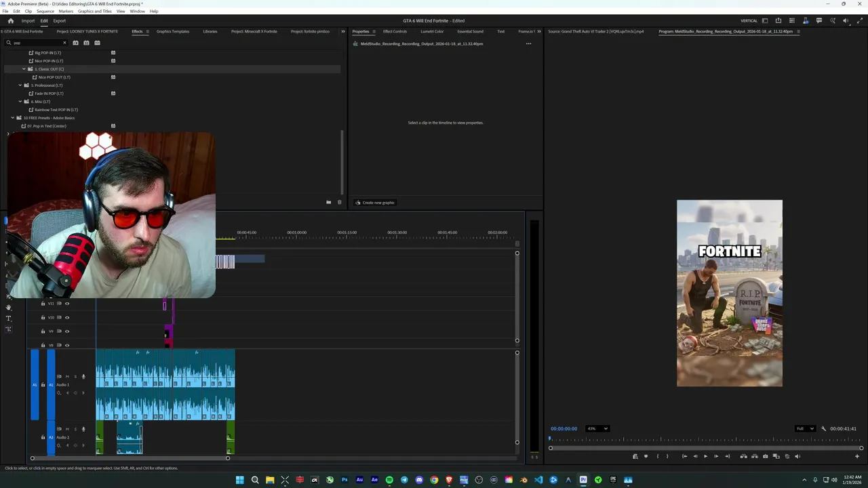
Task: Play the program monitor
Action: [705, 456]
